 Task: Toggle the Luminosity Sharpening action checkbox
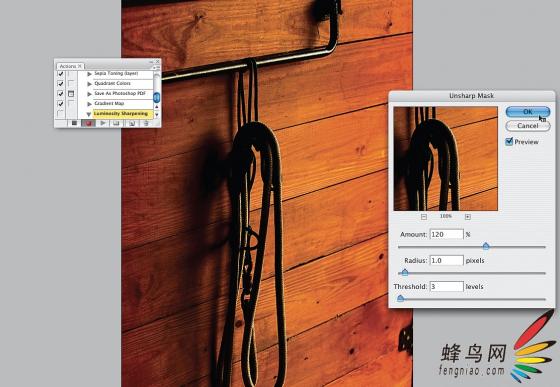pyautogui.click(x=60, y=114)
